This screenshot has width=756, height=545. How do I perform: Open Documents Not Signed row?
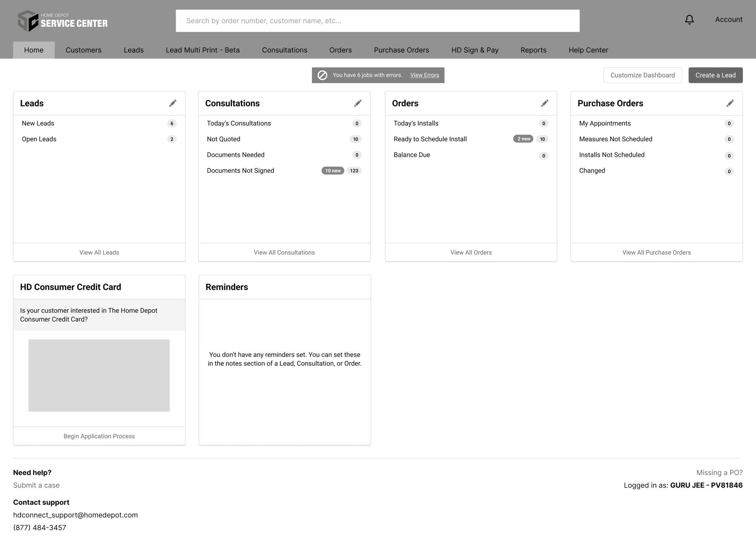click(284, 171)
